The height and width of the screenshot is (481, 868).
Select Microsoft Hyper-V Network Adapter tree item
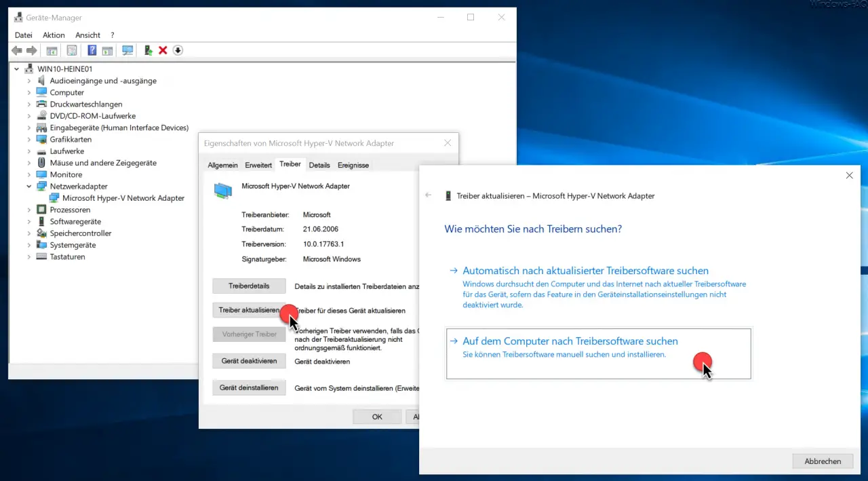point(123,198)
